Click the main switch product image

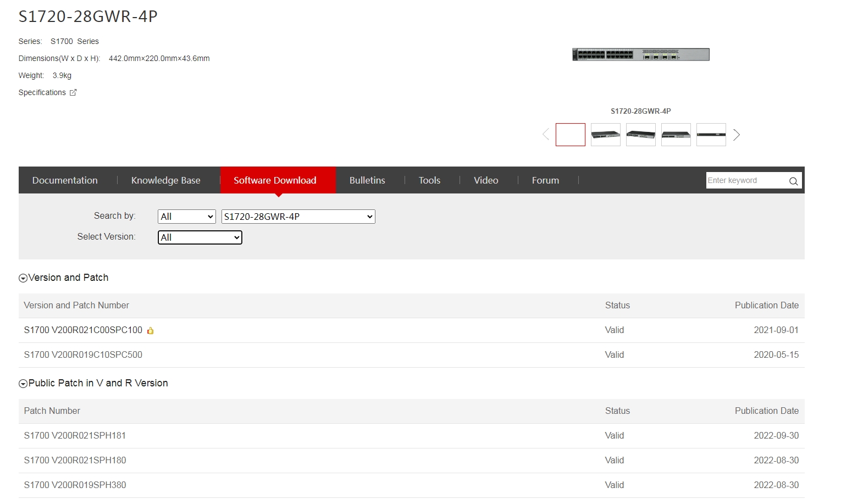pos(641,54)
